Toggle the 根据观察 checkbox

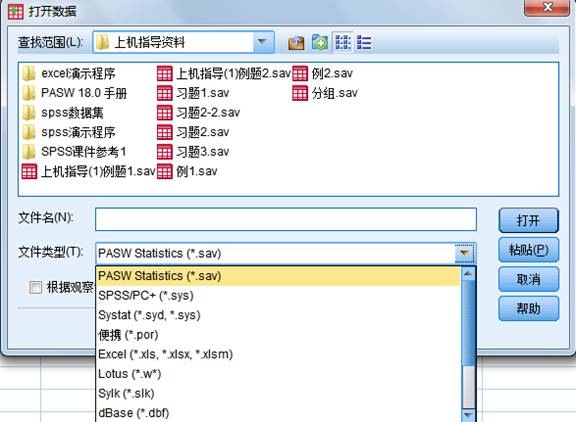click(36, 287)
